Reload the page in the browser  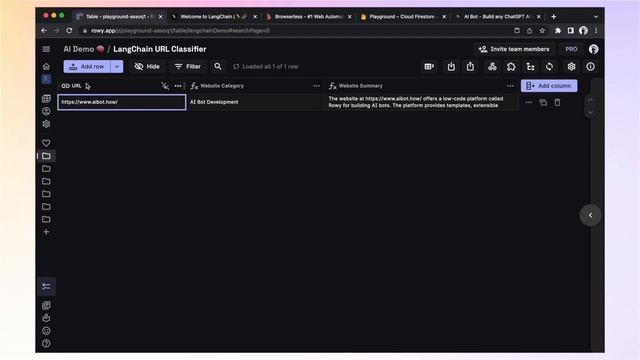pyautogui.click(x=69, y=31)
